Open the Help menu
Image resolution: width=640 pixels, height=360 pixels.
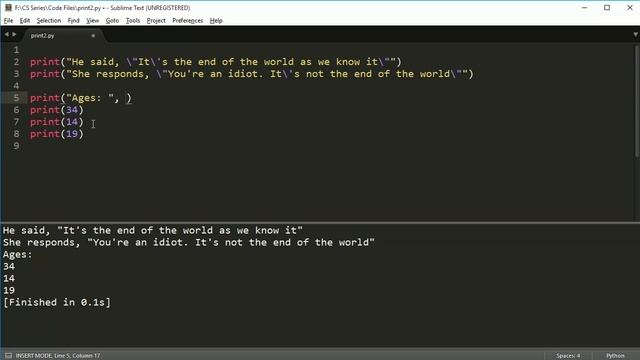click(x=216, y=20)
